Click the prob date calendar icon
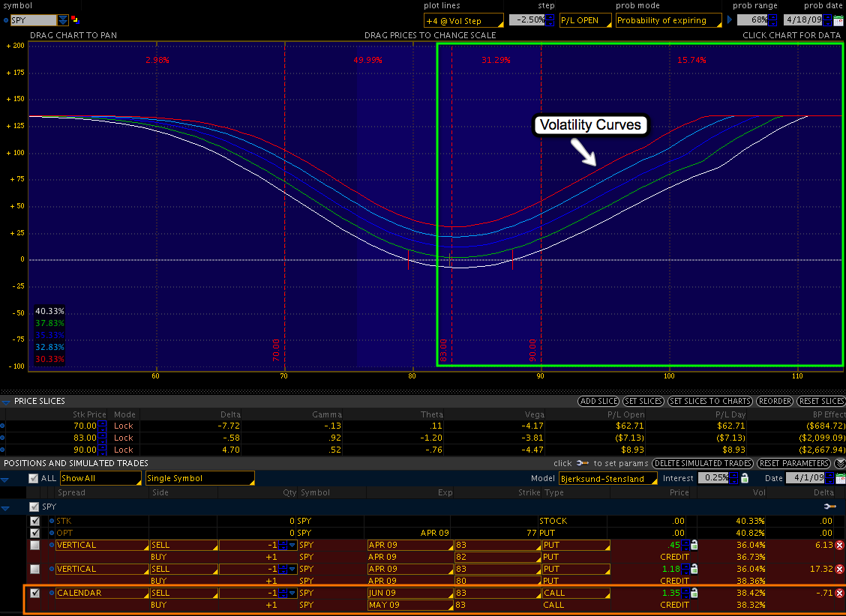The height and width of the screenshot is (616, 846). tap(838, 21)
